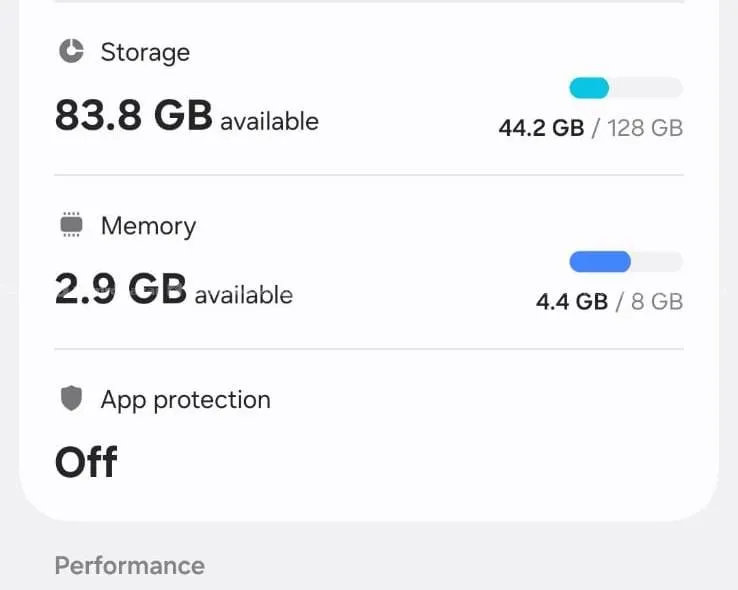This screenshot has width=738, height=590.
Task: Tap the App protection shield icon
Action: tap(71, 400)
